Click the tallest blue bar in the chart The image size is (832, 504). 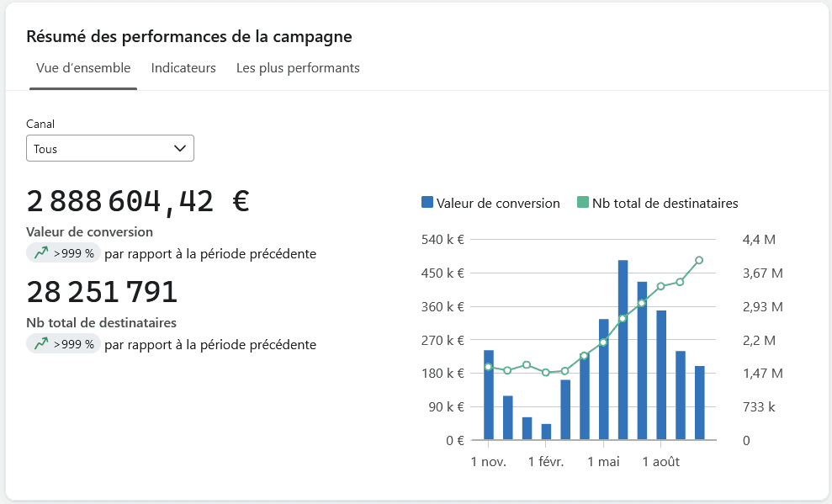623,350
